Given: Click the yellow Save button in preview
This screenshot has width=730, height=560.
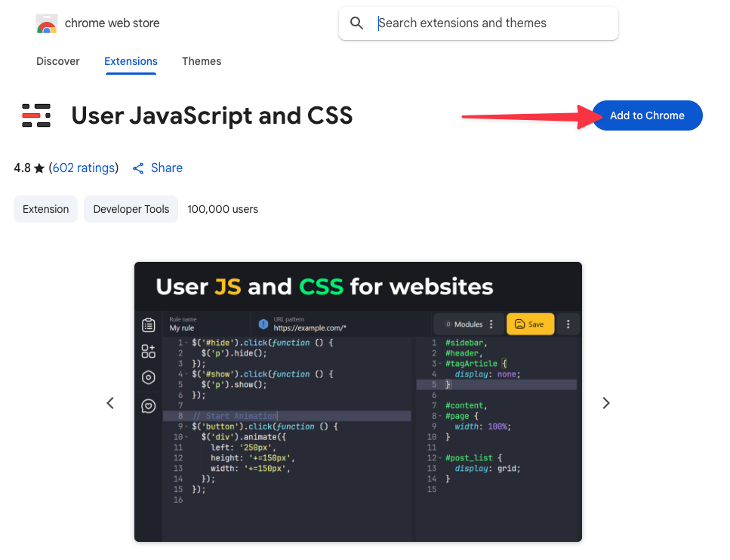Looking at the screenshot, I should click(530, 324).
